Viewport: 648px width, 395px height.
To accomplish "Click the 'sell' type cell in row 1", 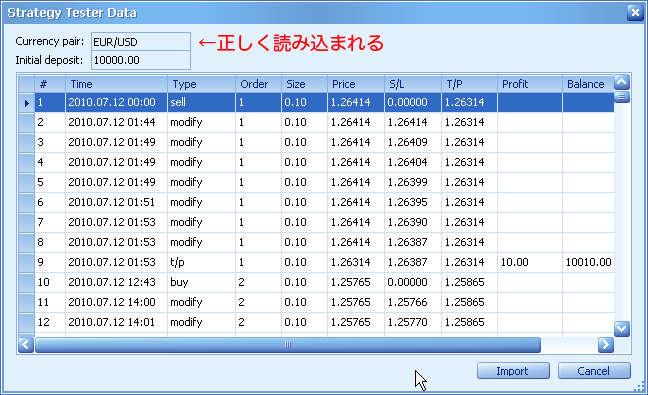I will pos(202,102).
